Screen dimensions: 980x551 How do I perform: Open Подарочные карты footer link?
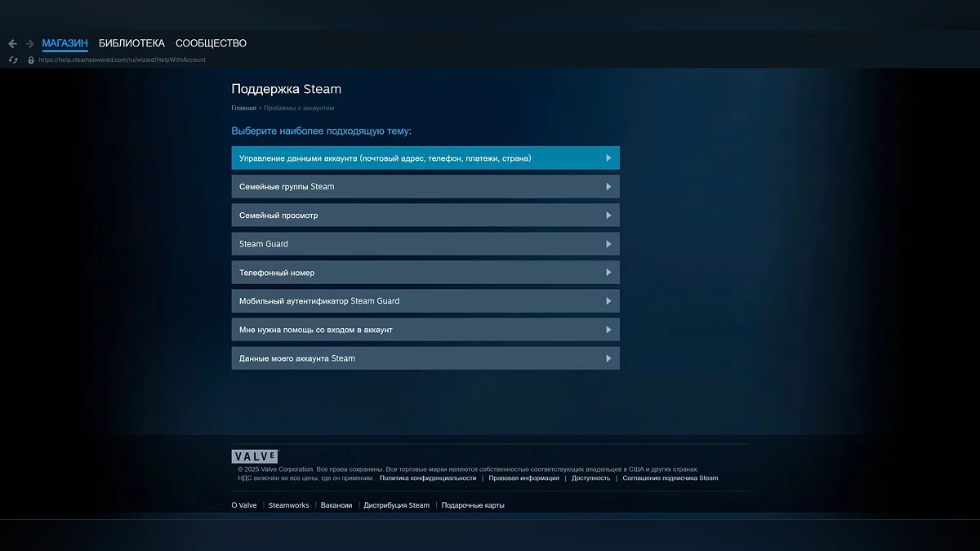[x=473, y=505]
